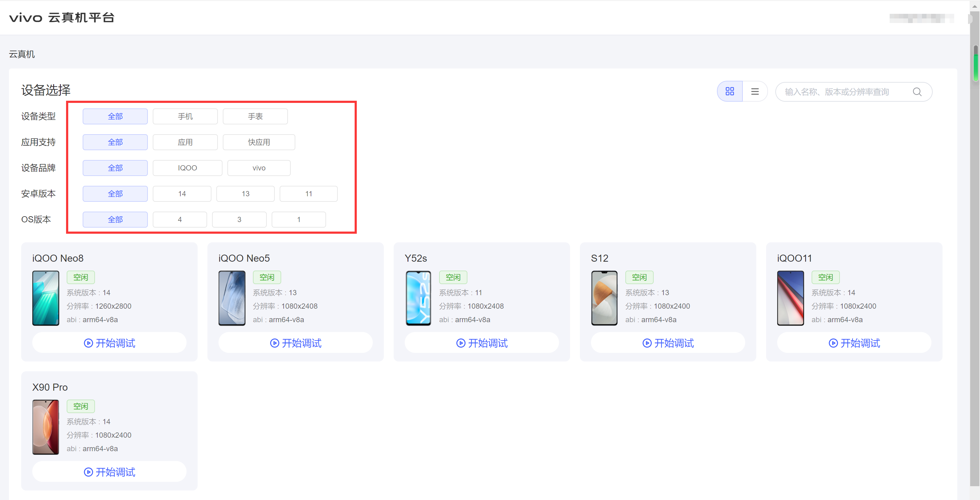Click play icon on S12 debug button

tap(647, 343)
